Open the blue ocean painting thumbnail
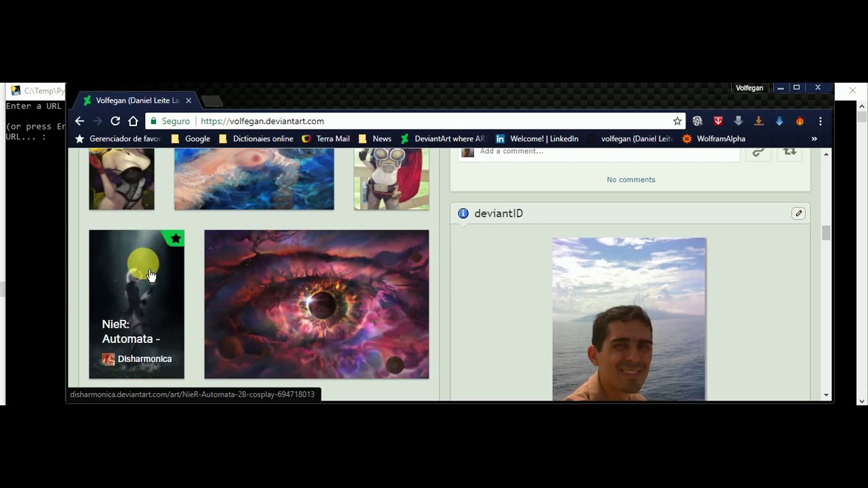Screen dimensions: 868x488 [x=254, y=179]
